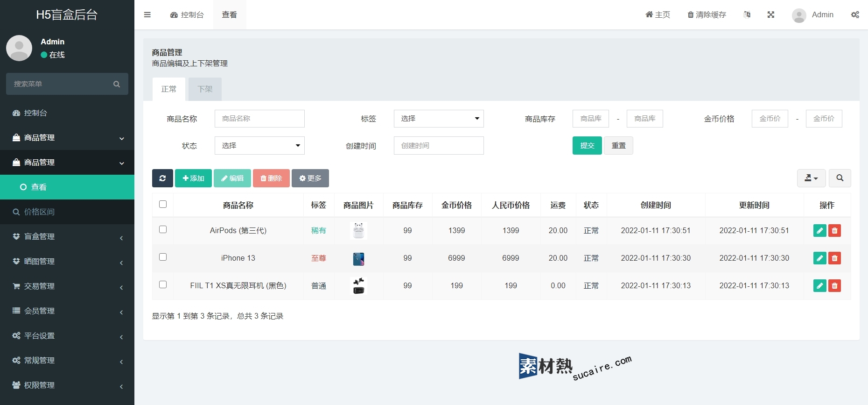Open iPhone 13 product image thumbnail

358,258
